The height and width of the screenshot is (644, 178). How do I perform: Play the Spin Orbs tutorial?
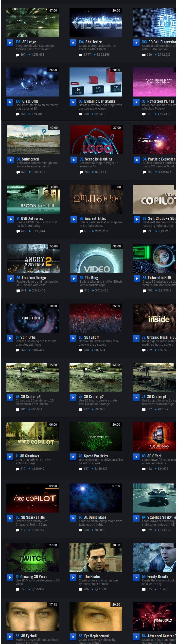coord(10,338)
